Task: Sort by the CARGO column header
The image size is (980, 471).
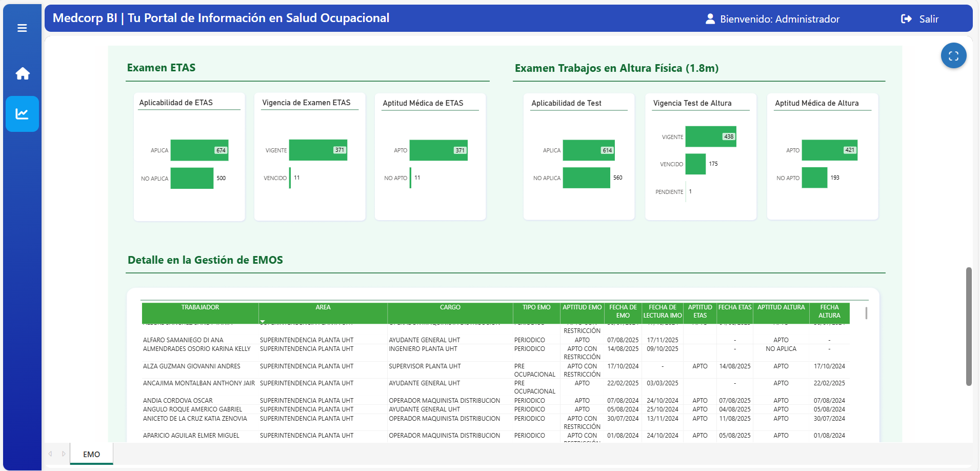Action: coord(450,308)
